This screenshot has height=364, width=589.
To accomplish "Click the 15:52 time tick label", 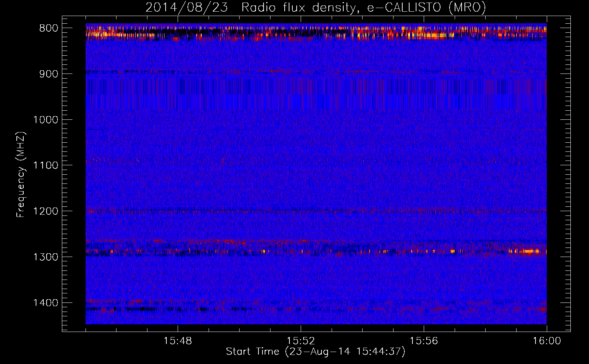I will click(301, 341).
